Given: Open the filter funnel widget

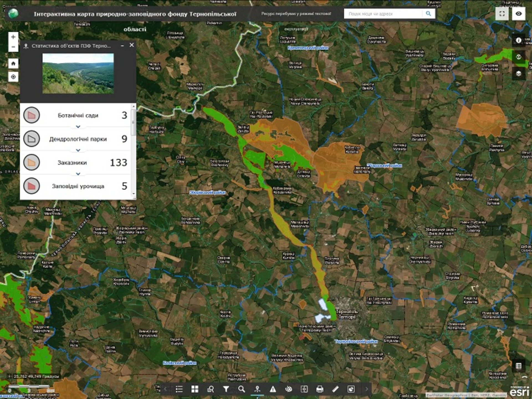Looking at the screenshot, I should [226, 389].
